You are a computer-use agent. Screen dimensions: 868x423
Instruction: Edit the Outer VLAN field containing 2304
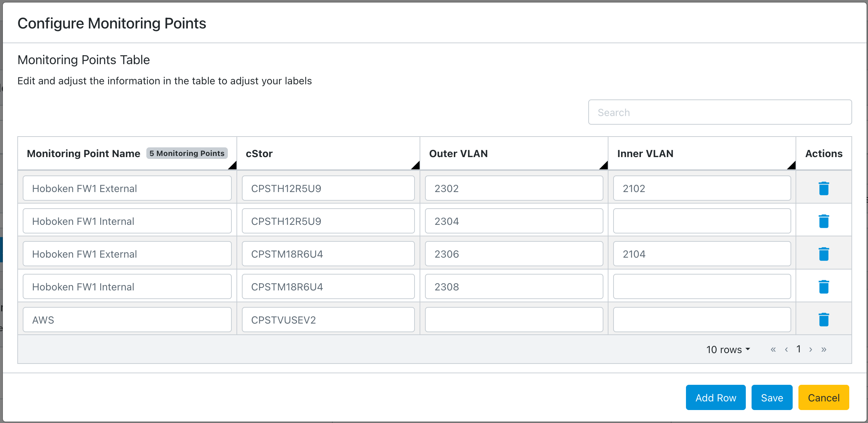tap(514, 221)
